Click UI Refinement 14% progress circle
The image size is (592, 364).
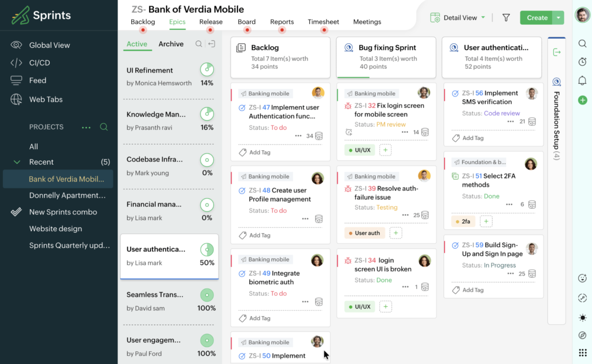[x=207, y=69]
